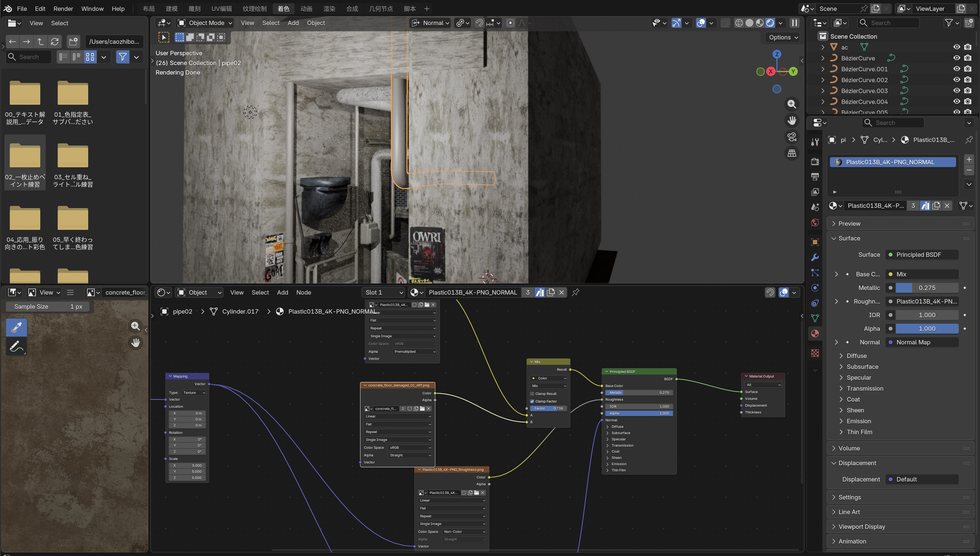The image size is (980, 556).
Task: Toggle file browser filter funnel
Action: click(123, 57)
